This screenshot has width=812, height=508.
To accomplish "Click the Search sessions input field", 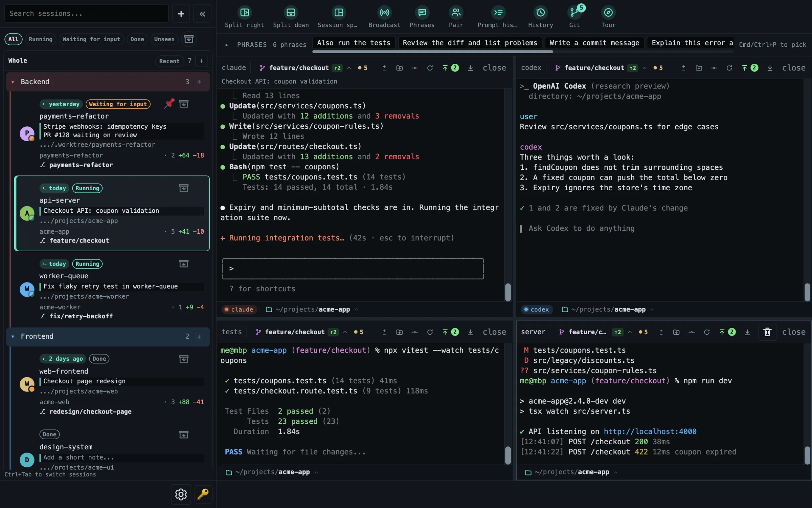I will (87, 14).
